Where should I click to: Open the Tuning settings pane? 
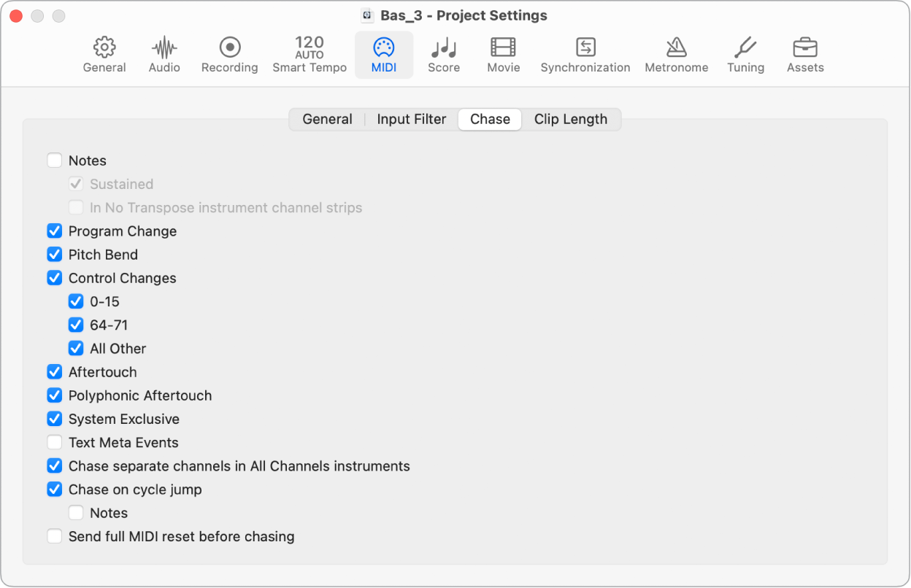click(745, 54)
